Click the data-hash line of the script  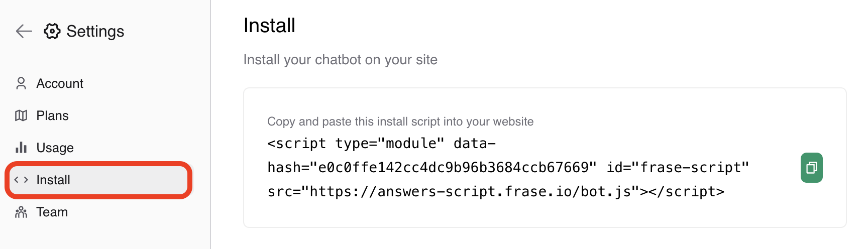[507, 168]
